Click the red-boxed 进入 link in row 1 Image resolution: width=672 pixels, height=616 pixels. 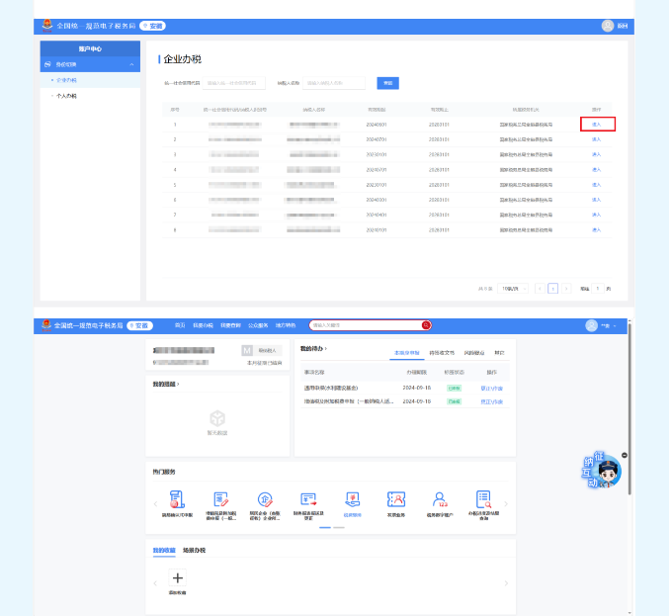597,125
